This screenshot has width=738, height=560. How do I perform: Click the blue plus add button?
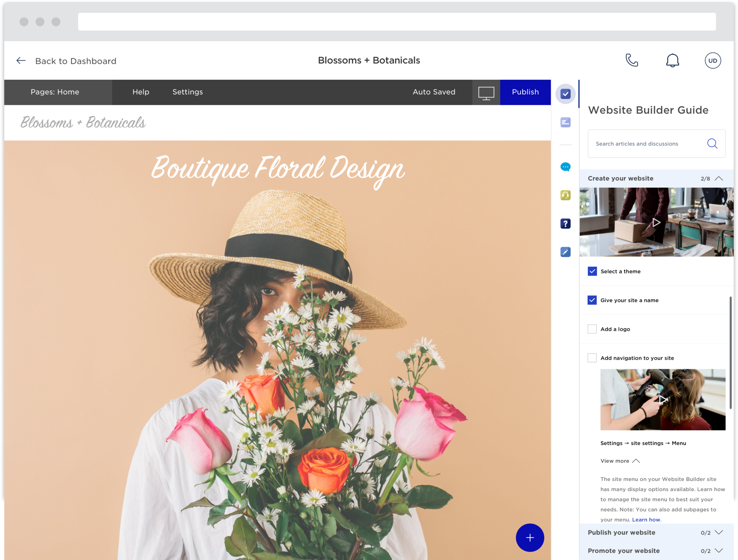tap(530, 538)
